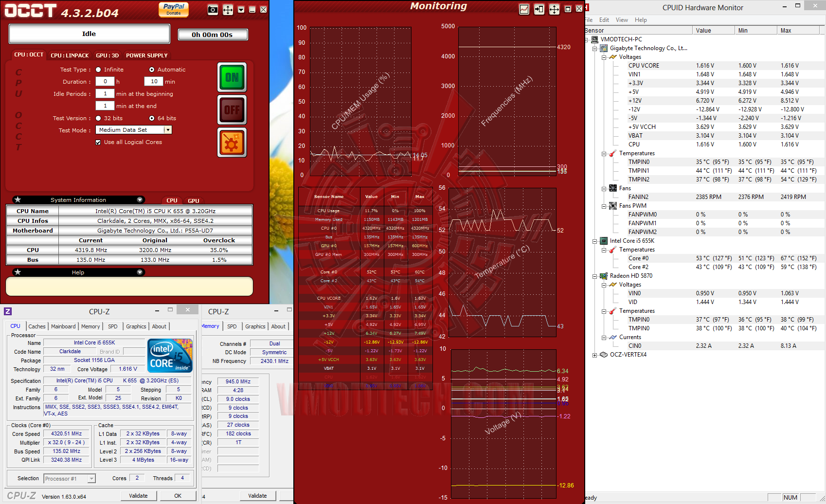
Task: Open the Test Mode dropdown
Action: coord(167,130)
